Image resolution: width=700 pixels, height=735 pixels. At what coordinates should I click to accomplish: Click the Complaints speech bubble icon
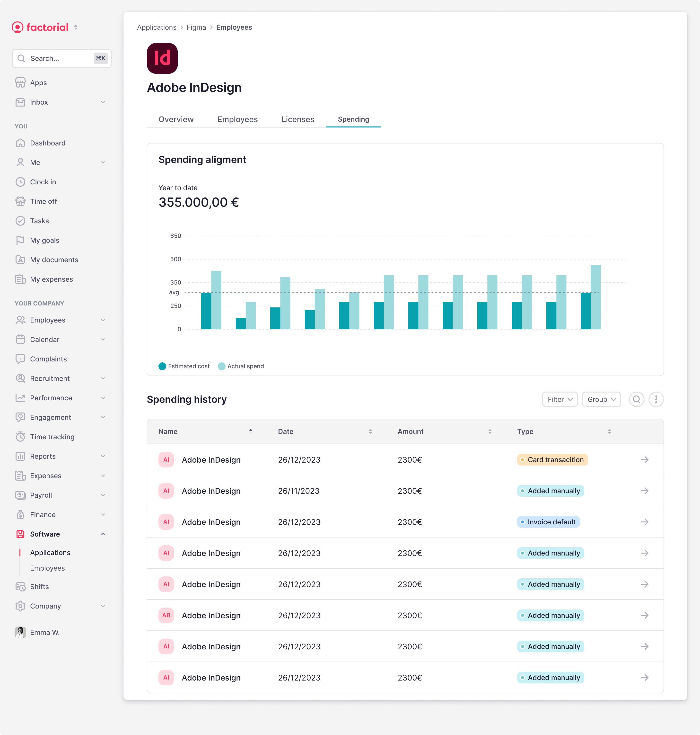point(20,359)
